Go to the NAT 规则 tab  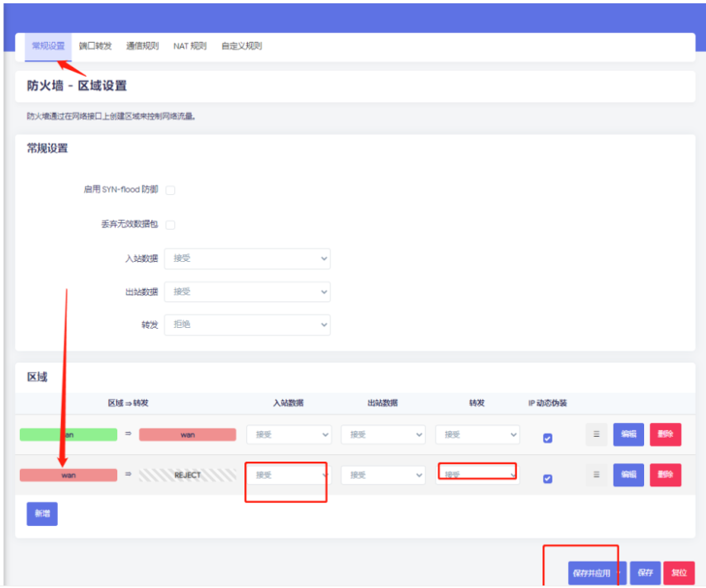pos(190,46)
